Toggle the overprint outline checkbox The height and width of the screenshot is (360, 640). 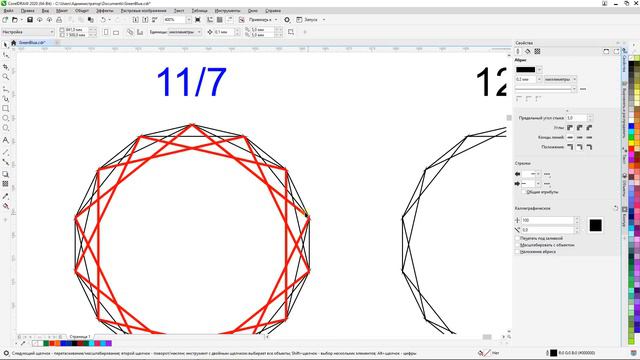[x=517, y=252]
